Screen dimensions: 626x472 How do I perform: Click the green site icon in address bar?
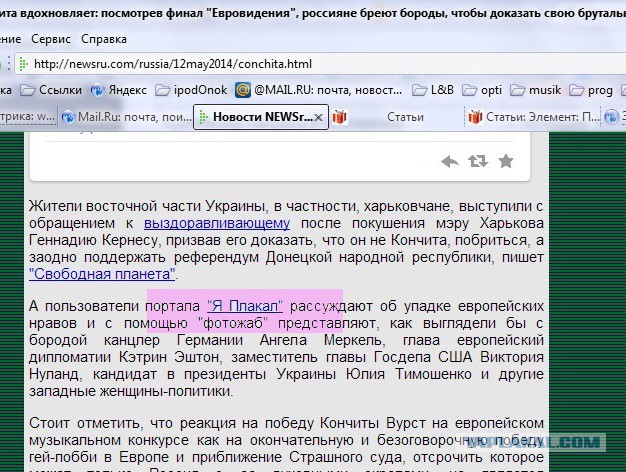point(23,64)
